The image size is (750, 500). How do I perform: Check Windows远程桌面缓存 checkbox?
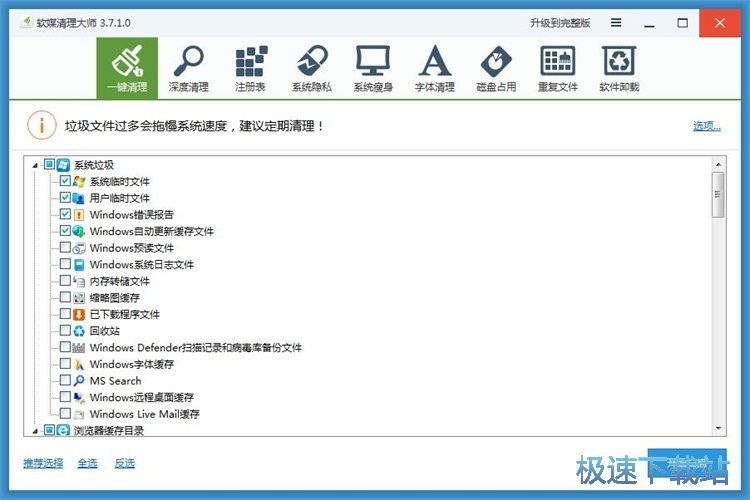coord(65,397)
